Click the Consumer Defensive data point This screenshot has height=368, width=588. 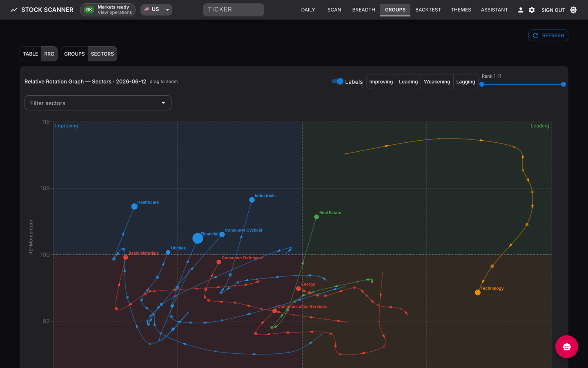(x=219, y=262)
